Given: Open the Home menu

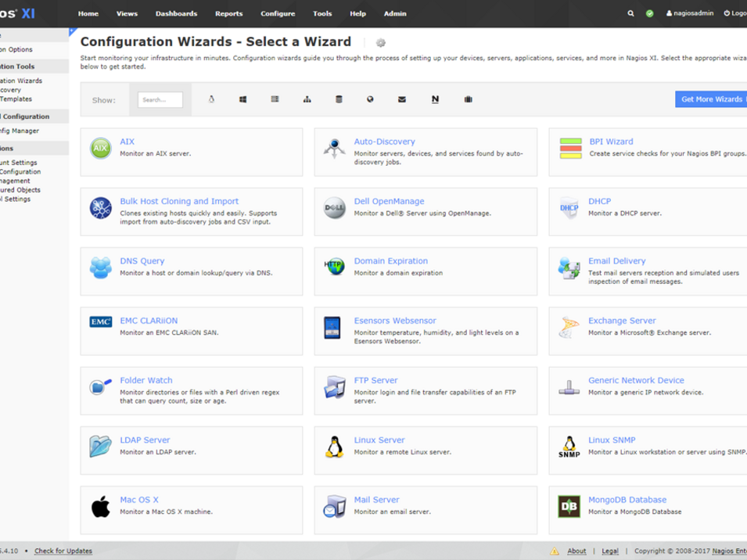Looking at the screenshot, I should (88, 13).
